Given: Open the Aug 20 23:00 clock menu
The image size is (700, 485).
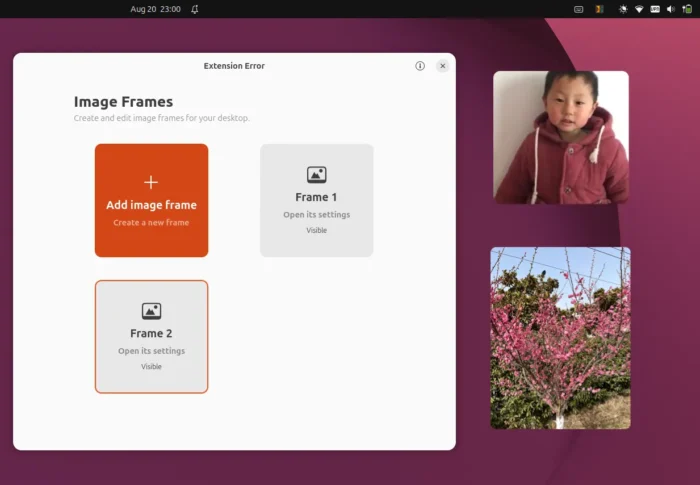Looking at the screenshot, I should [x=155, y=9].
